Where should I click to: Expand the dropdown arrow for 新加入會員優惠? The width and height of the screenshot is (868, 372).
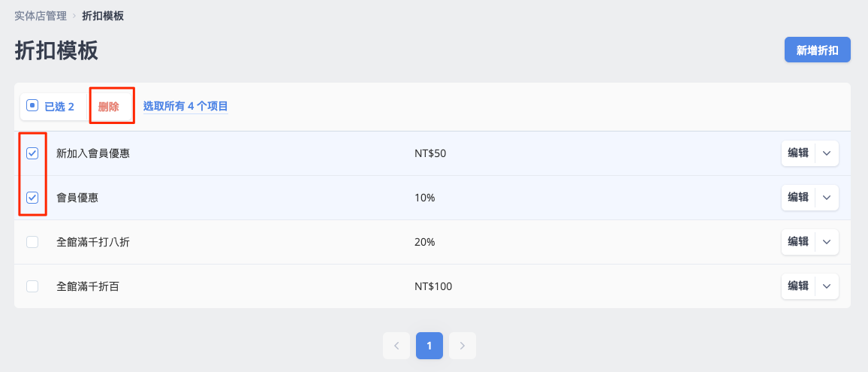click(x=827, y=153)
